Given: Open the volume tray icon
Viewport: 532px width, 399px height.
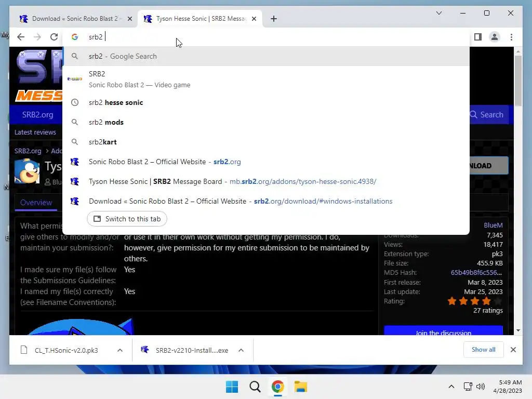Looking at the screenshot, I should tap(481, 387).
